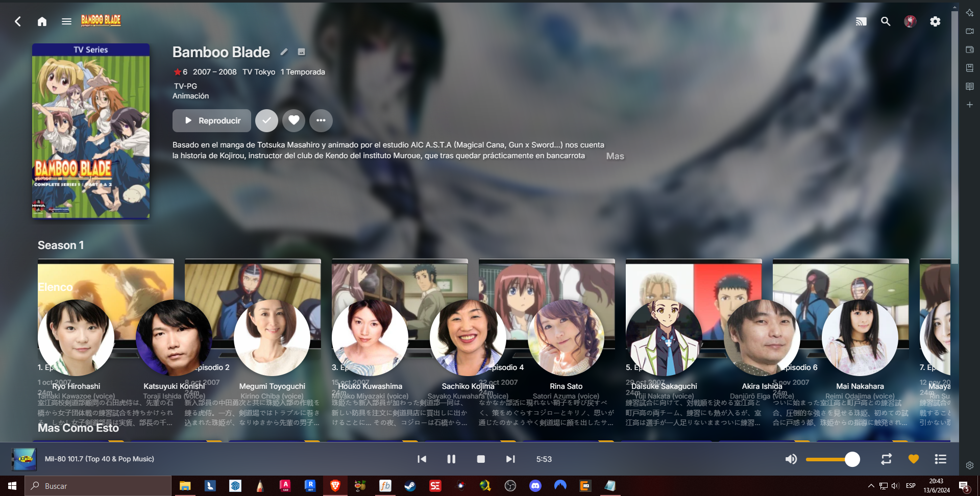This screenshot has height=496, width=980.
Task: Go back with the arrow icon
Action: (18, 21)
